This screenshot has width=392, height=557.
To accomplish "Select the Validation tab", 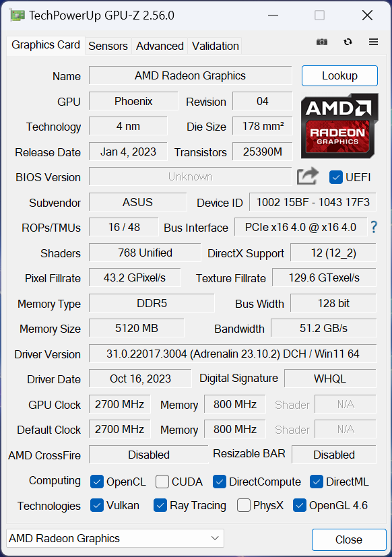I will click(215, 46).
